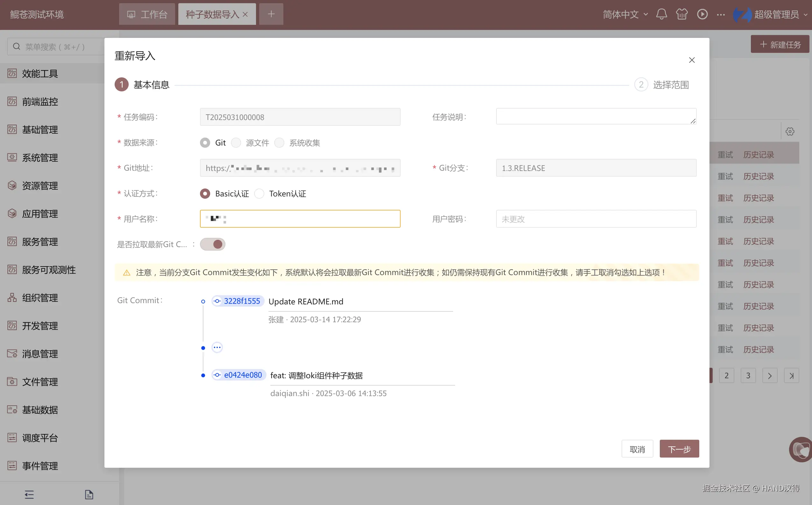Go to next page arrow in pagination

(770, 376)
